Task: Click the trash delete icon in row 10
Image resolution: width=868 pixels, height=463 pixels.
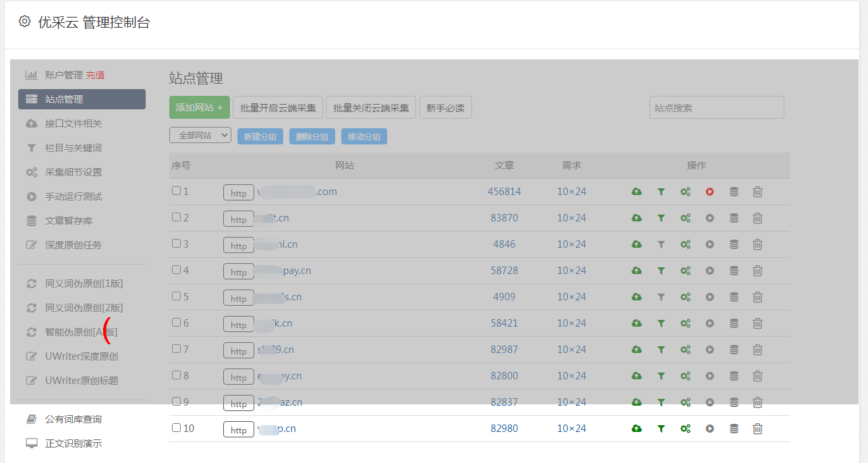Action: click(x=757, y=429)
